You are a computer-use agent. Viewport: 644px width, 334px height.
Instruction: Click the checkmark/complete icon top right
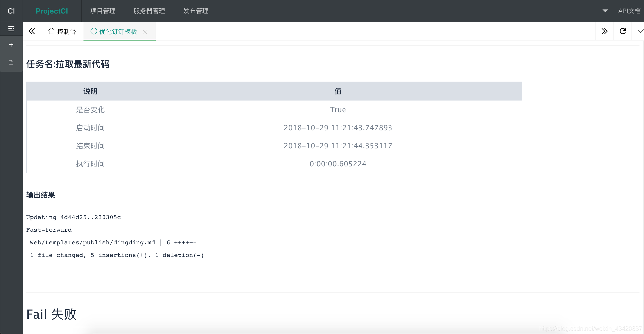(640, 32)
